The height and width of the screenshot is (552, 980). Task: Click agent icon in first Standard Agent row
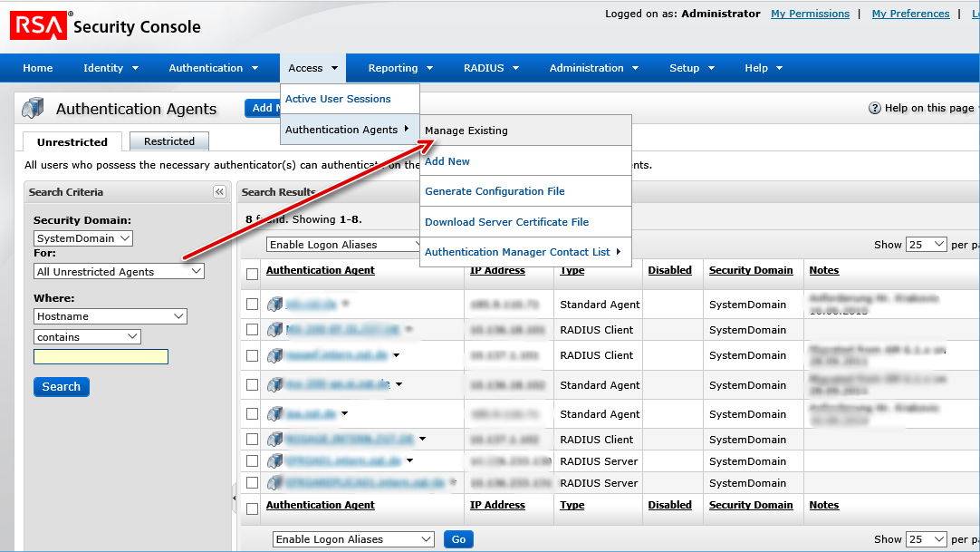(275, 305)
